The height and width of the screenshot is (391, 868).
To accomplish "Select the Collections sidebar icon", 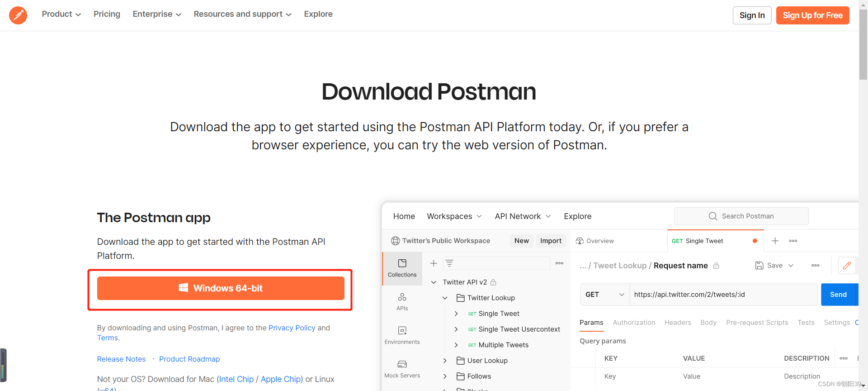I will pyautogui.click(x=402, y=268).
